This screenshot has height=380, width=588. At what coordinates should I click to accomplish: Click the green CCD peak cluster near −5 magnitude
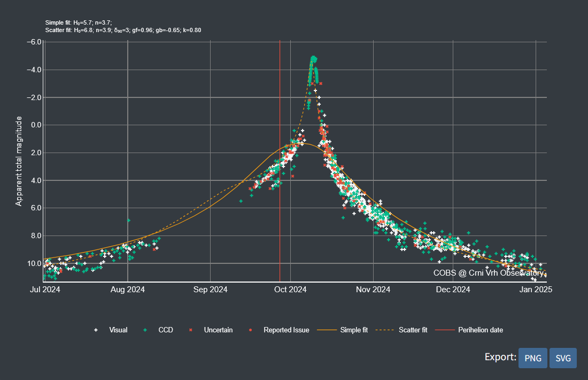click(314, 58)
